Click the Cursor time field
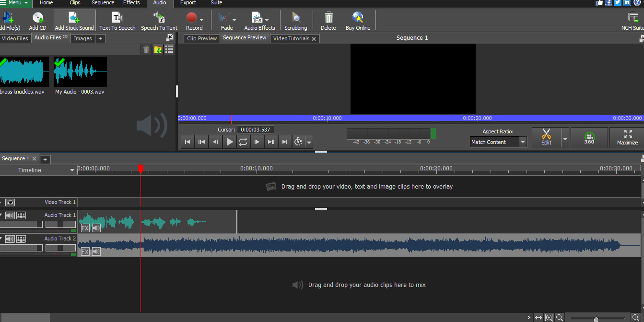The height and width of the screenshot is (322, 644). click(x=256, y=130)
